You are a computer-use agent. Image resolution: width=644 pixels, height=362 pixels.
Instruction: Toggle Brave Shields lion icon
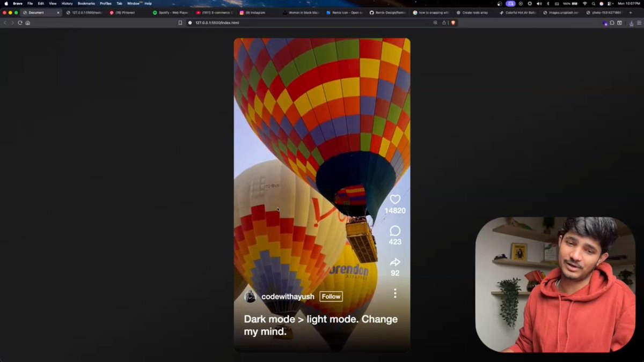coord(453,23)
